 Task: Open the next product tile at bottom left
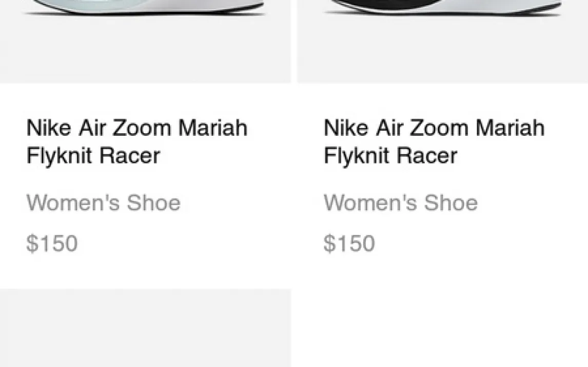tap(145, 328)
